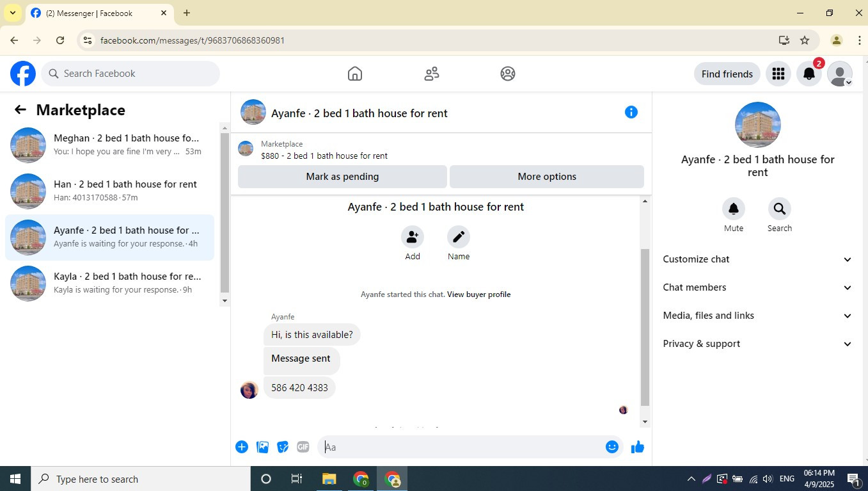Edit the chat name with pencil icon
The height and width of the screenshot is (491, 868).
point(459,237)
